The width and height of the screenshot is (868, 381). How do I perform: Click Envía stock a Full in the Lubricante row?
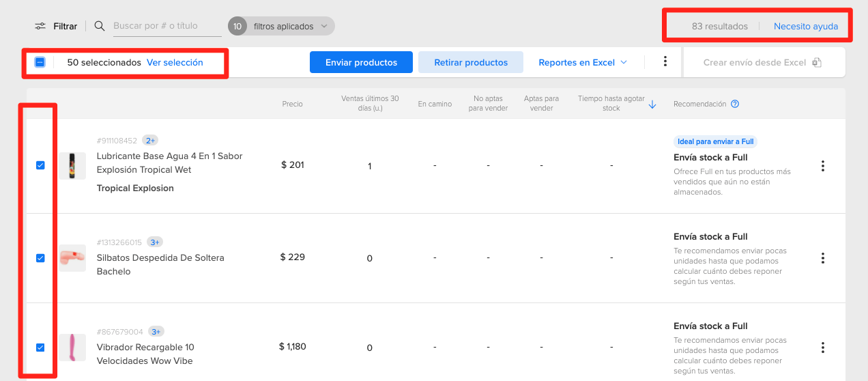coord(710,157)
